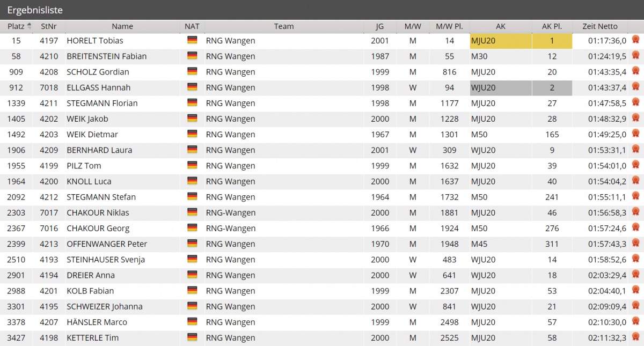Open certificate icon for BREITENSTEIN Fabian
Viewport: 644px width, 346px height.
click(x=636, y=55)
